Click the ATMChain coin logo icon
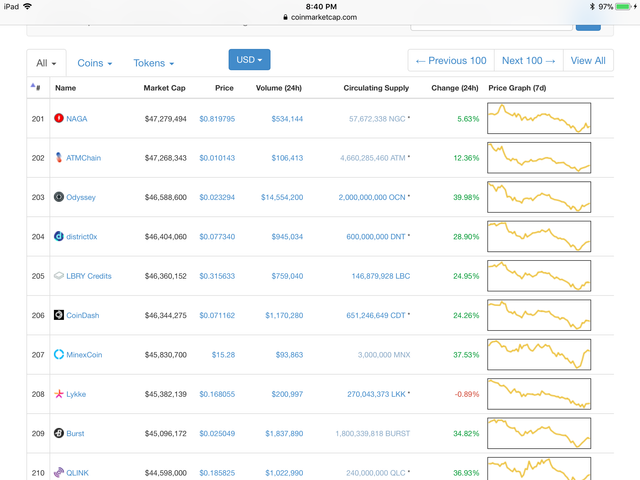 tap(59, 158)
